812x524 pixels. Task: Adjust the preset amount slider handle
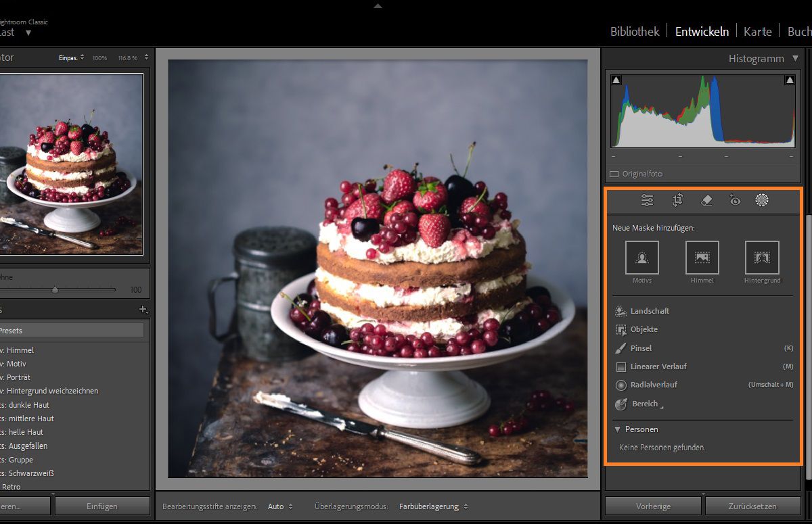click(55, 289)
